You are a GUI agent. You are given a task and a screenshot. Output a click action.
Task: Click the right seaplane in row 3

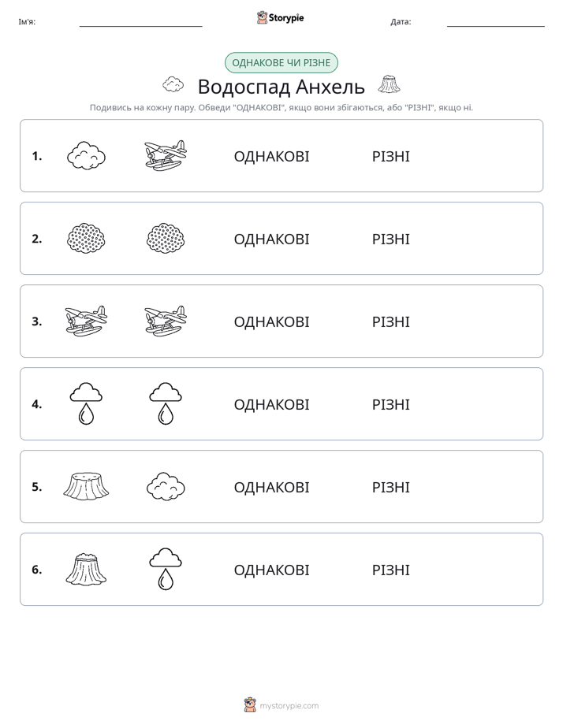coord(166,321)
